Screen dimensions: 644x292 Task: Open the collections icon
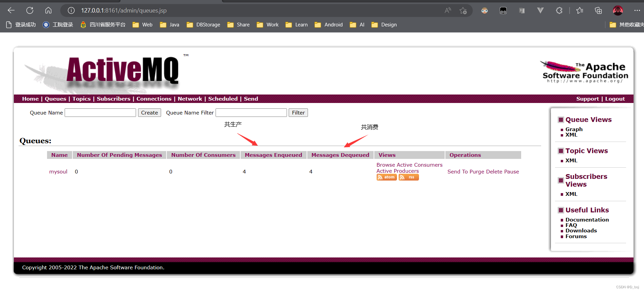click(x=598, y=11)
